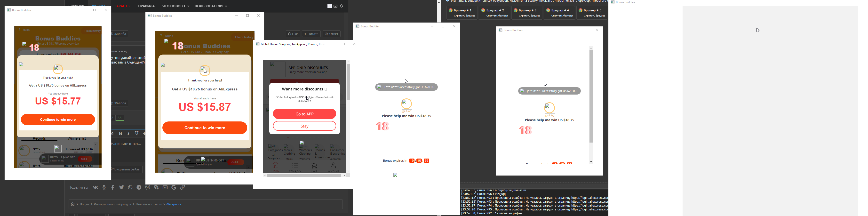Open forum inbox envelope icon in header
868x216 pixels.
[x=336, y=6]
